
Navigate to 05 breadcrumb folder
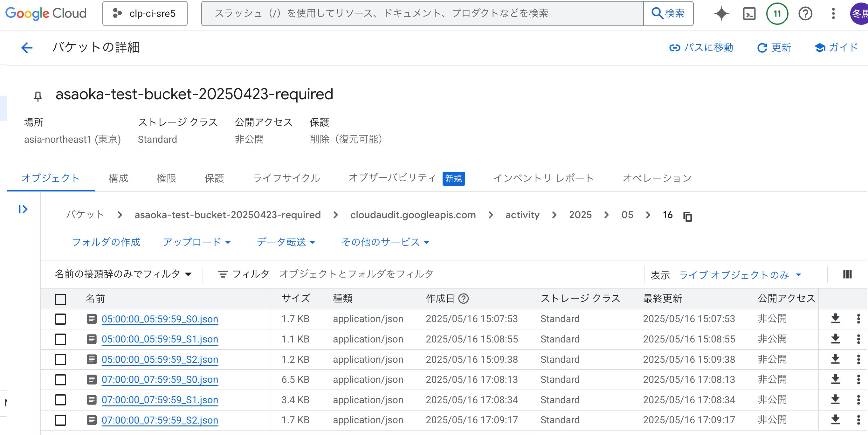tap(627, 215)
